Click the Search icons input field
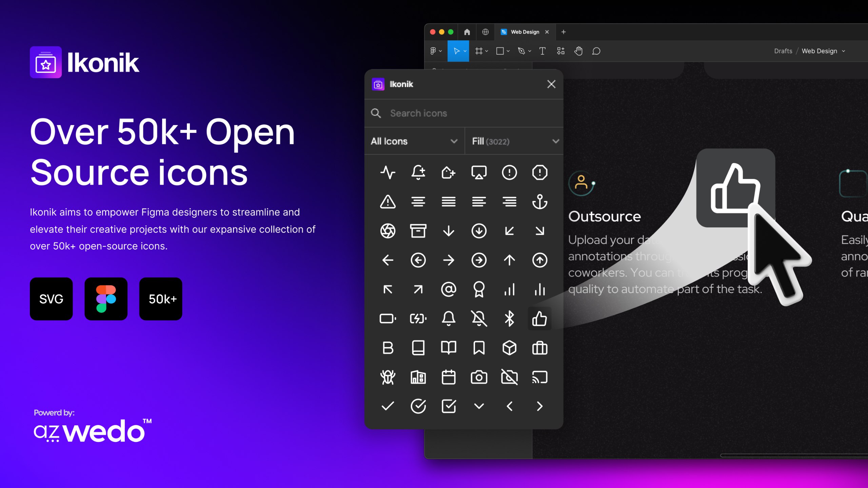 point(465,113)
